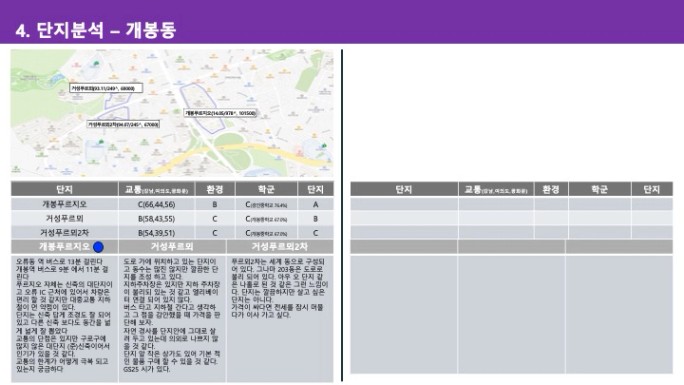Select the 환경 column header in left table
Image resolution: width=684 pixels, height=385 pixels.
pos(215,189)
